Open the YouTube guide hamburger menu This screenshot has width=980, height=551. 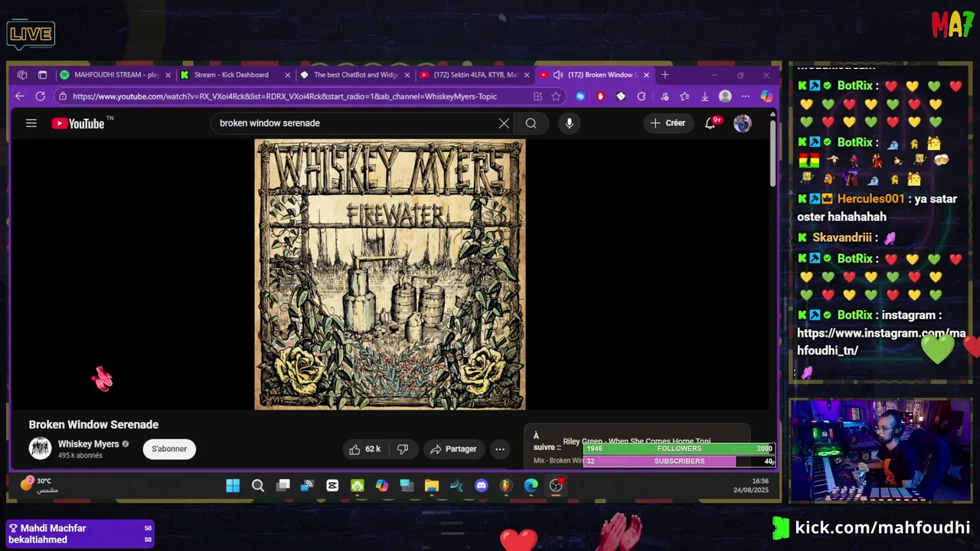[x=31, y=122]
